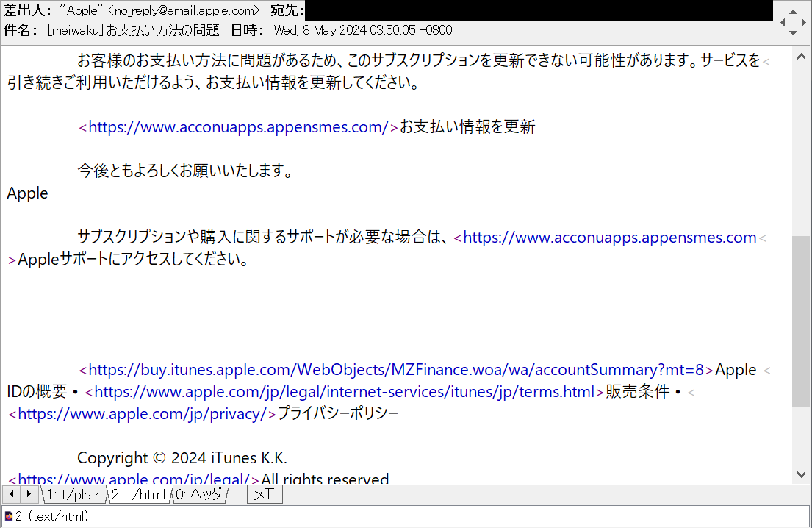Switch to the 1: t/plain tab

click(73, 494)
